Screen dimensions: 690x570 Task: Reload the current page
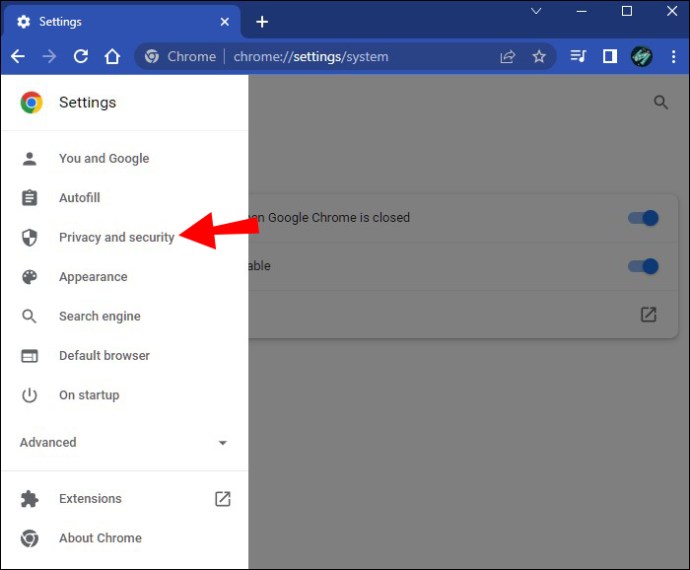tap(81, 56)
